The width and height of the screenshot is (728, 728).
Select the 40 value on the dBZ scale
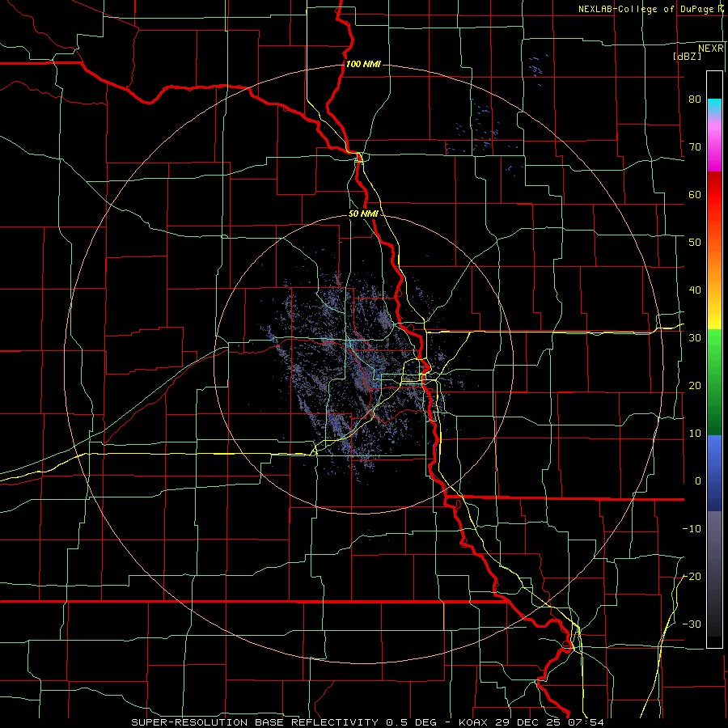coord(695,290)
